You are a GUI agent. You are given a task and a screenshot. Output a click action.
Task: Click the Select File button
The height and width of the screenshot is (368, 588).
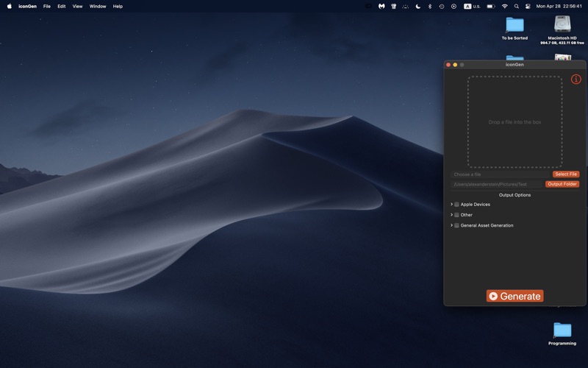coord(565,174)
